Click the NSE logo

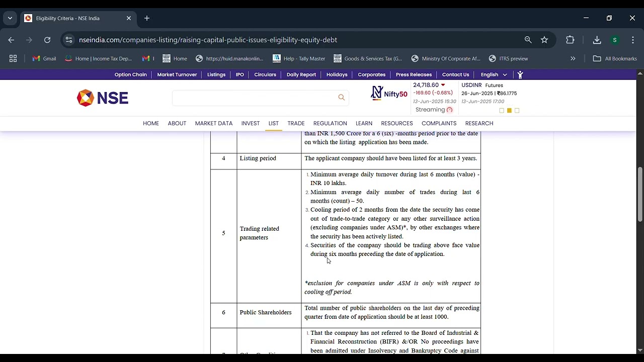[x=103, y=98]
